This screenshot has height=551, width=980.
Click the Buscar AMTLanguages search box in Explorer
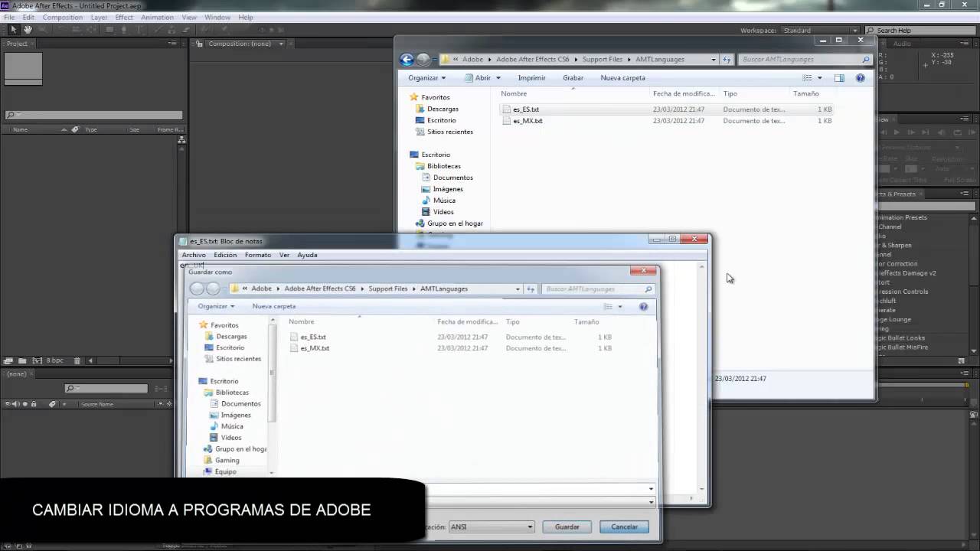coord(805,59)
